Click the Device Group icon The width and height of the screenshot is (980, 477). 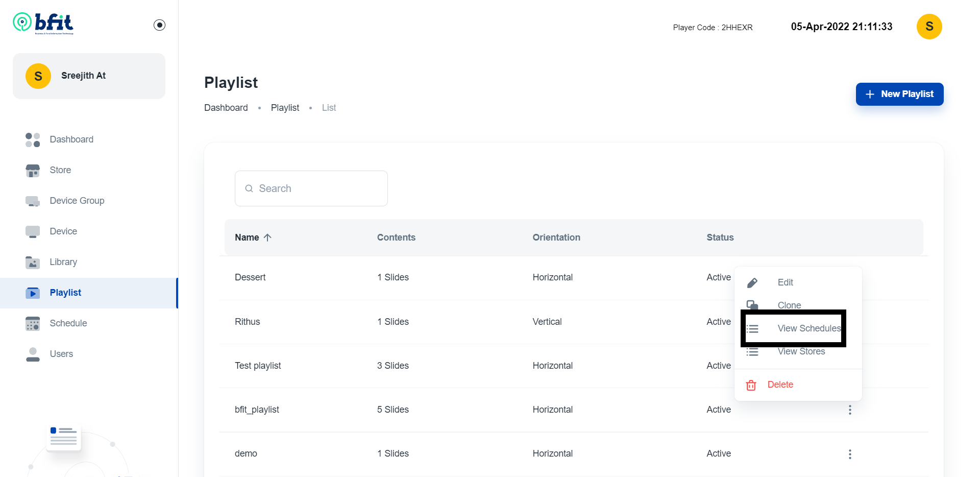click(x=33, y=201)
